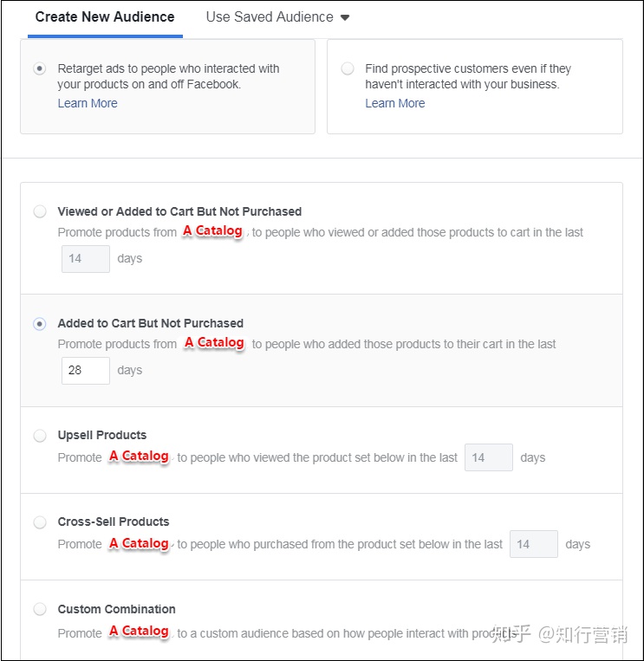Open catalog selector under Upsell Products
Image resolution: width=644 pixels, height=661 pixels.
coord(140,457)
